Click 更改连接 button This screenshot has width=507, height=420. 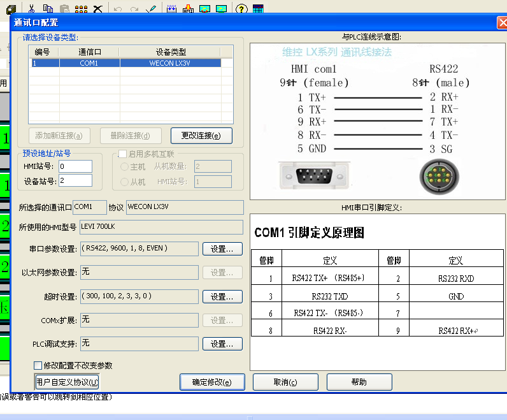(x=201, y=136)
